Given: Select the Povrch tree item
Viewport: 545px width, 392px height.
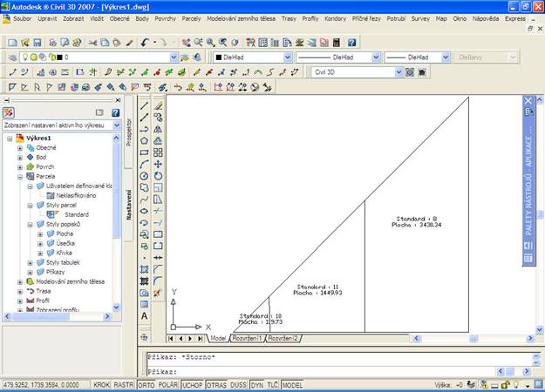Looking at the screenshot, I should tap(44, 166).
